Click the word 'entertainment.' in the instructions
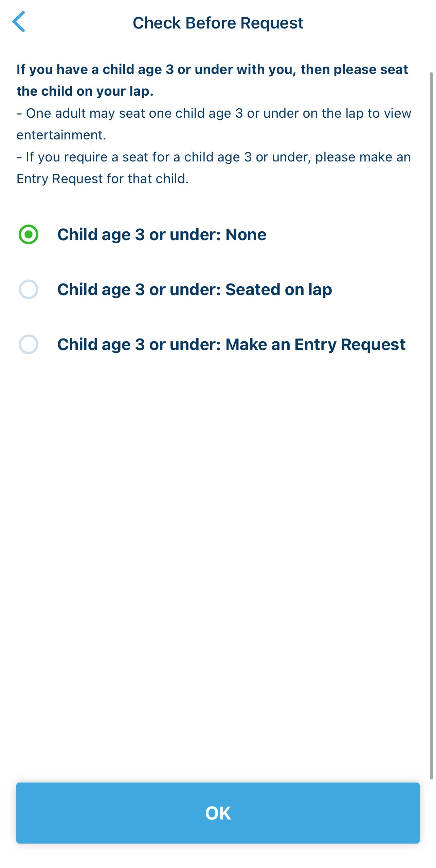 pyautogui.click(x=61, y=135)
